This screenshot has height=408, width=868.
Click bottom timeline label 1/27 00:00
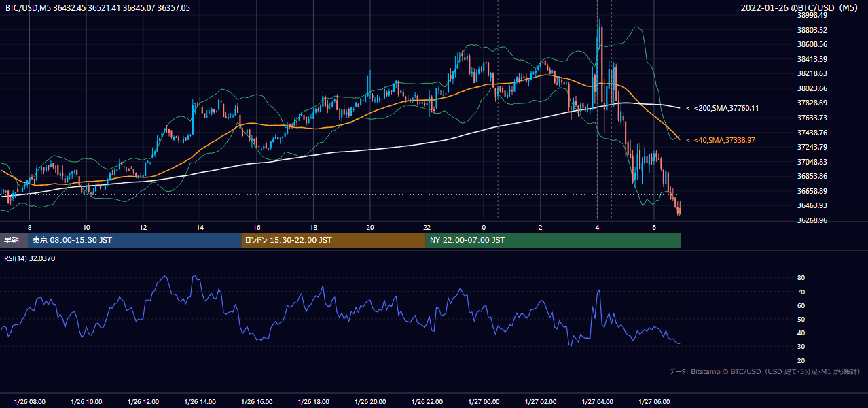484,402
